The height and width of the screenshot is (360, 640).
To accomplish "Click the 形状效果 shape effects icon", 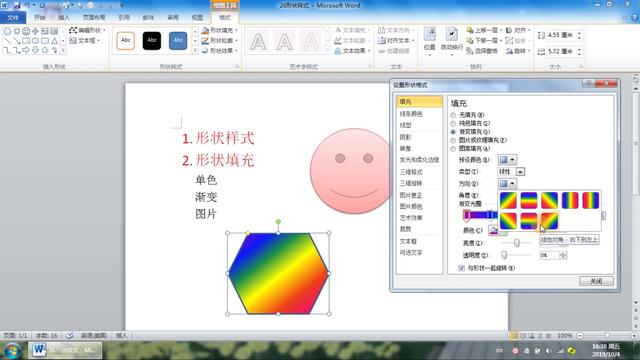I will [x=205, y=51].
